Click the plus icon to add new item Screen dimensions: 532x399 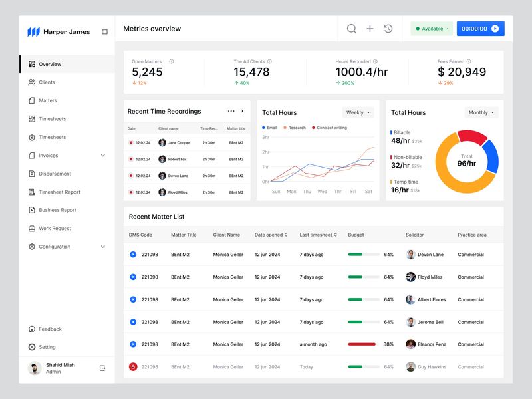coord(370,28)
